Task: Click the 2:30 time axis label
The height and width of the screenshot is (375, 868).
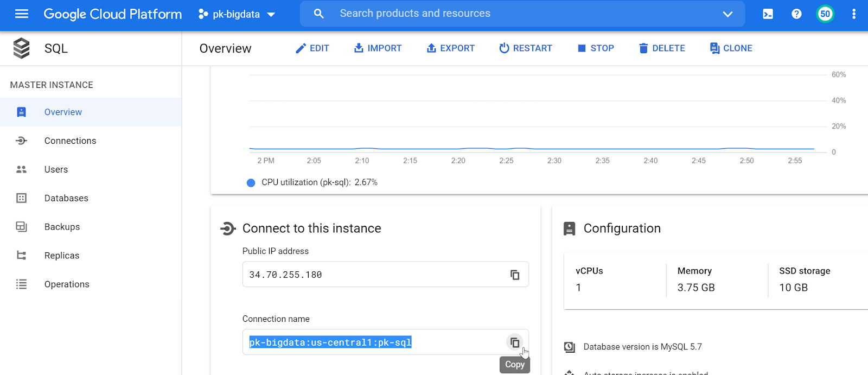Action: 554,161
